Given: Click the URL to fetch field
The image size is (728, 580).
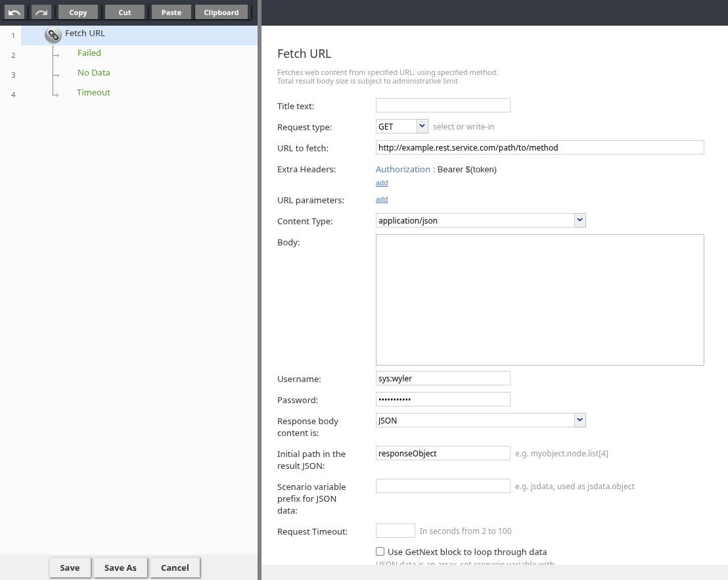Looking at the screenshot, I should coord(539,147).
